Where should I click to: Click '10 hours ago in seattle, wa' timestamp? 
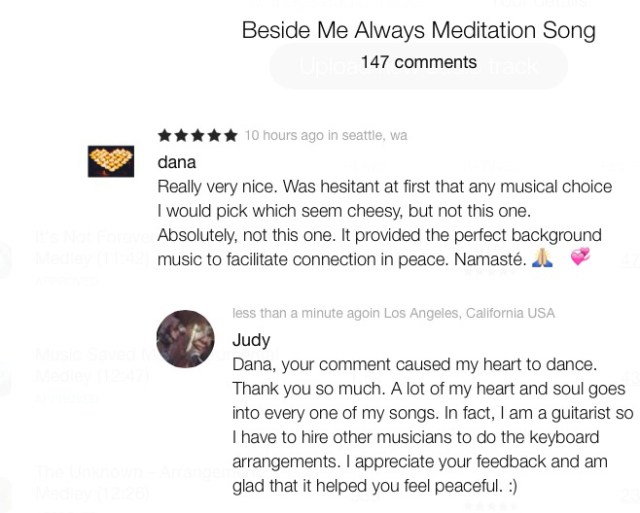tap(326, 136)
